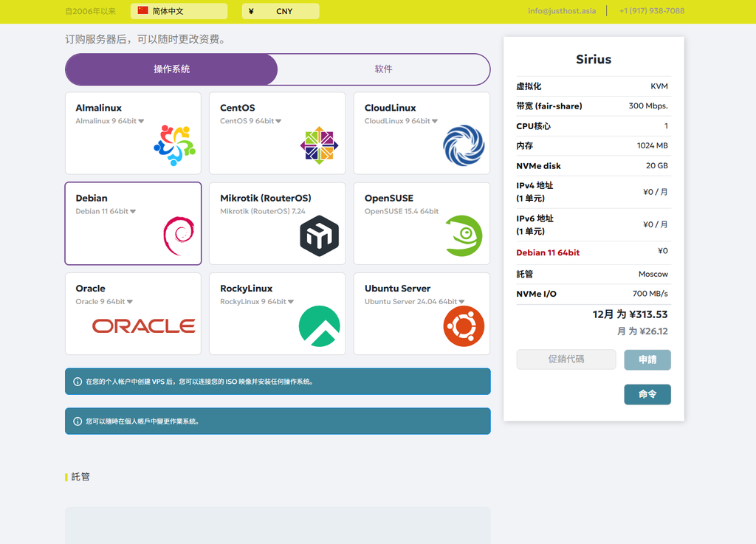This screenshot has height=544, width=756.
Task: Select the RockyLinux card title
Action: (x=247, y=288)
